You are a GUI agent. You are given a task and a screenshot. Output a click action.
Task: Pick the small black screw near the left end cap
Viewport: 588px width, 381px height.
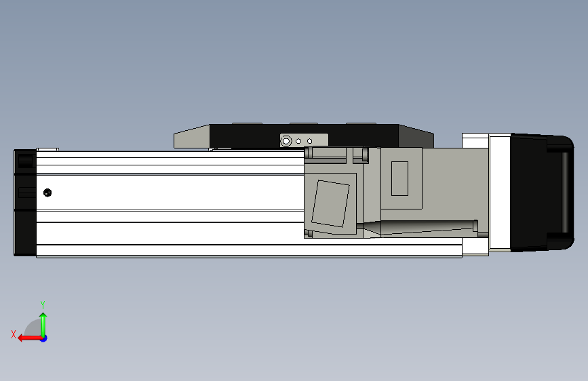coord(47,193)
